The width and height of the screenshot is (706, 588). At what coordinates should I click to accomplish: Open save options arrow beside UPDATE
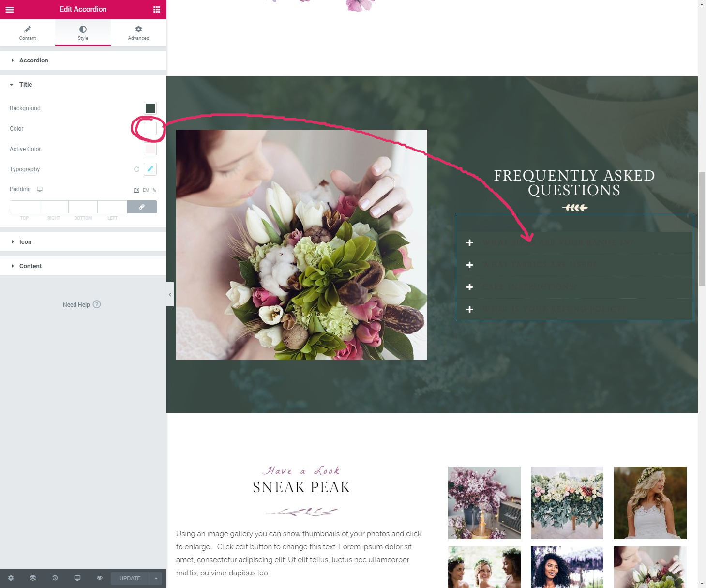point(156,578)
